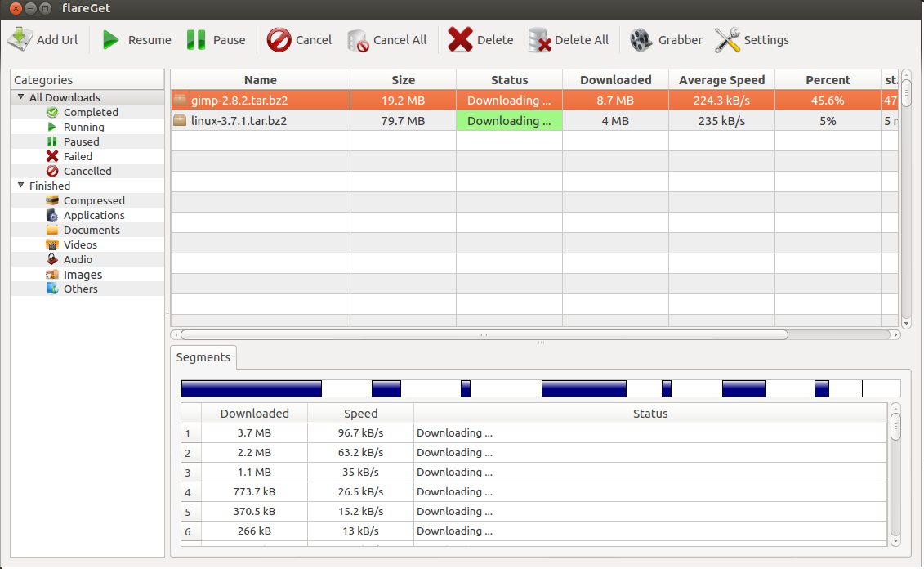Click the Resume label in toolbar
The image size is (924, 569).
click(150, 40)
